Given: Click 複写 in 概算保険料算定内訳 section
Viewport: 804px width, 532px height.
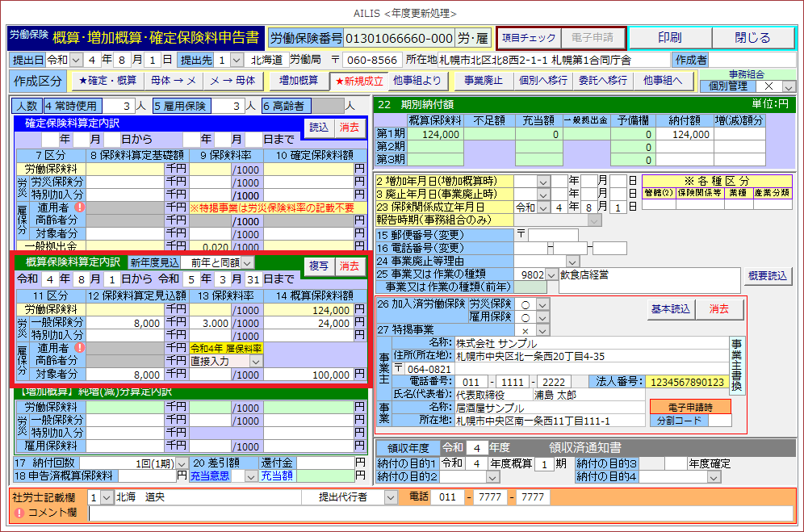Looking at the screenshot, I should [x=319, y=266].
